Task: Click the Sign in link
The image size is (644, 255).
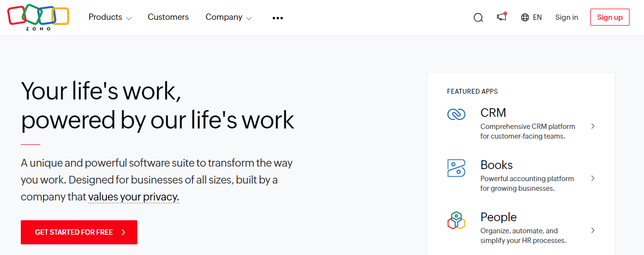Action: click(x=567, y=17)
